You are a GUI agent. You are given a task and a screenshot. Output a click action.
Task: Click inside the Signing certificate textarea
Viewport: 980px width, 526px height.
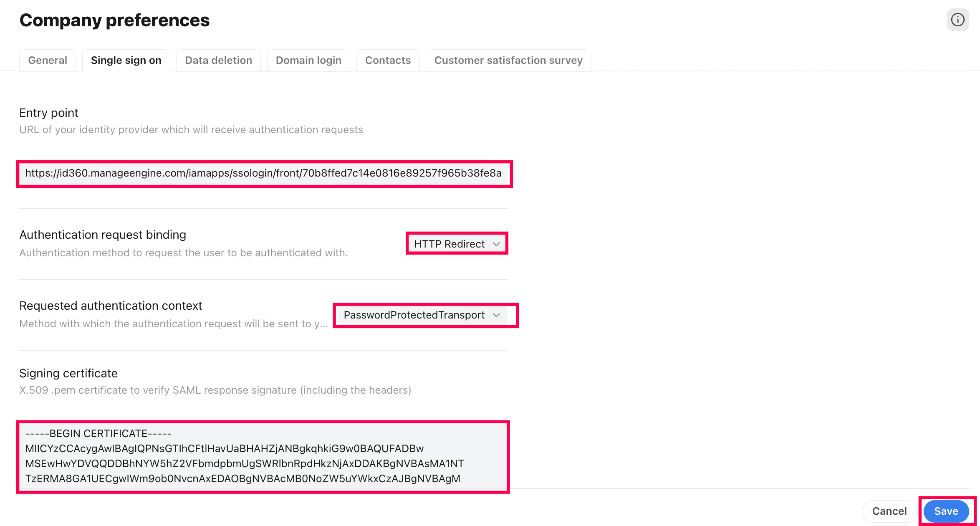[263, 463]
